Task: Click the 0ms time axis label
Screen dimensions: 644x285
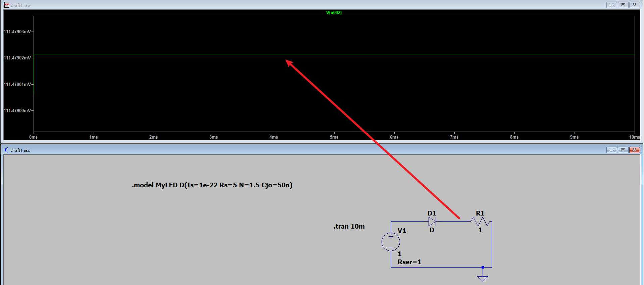Action: (34, 137)
